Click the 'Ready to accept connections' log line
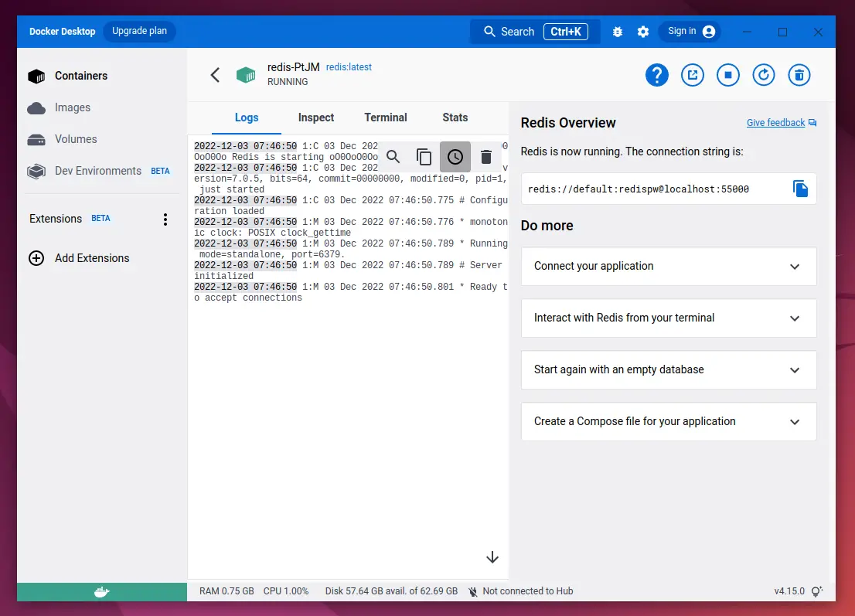Image resolution: width=855 pixels, height=616 pixels. [351, 292]
